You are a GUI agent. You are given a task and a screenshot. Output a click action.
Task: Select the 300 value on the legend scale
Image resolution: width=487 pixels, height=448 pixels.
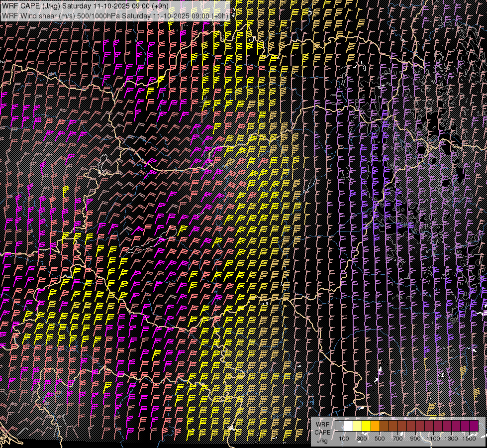pos(362,439)
